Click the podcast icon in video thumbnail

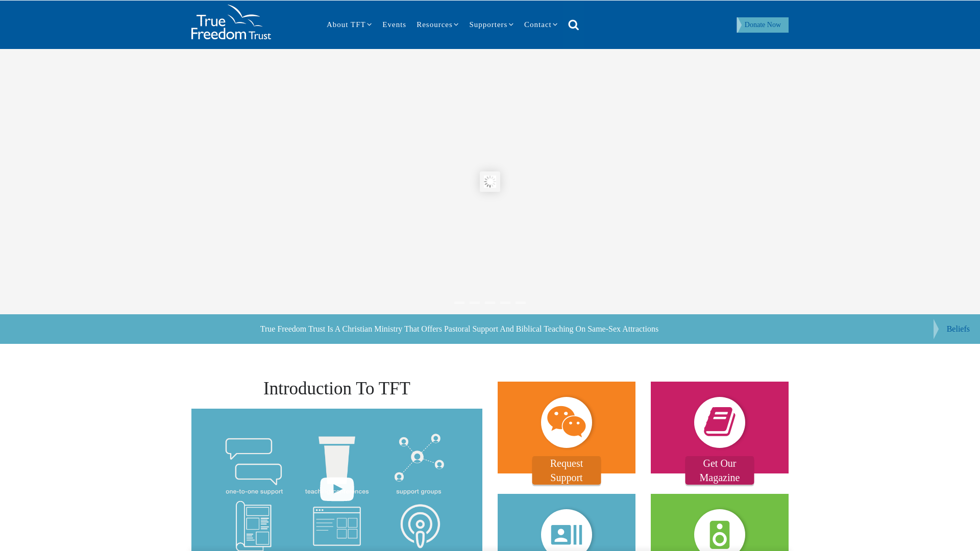pos(420,526)
